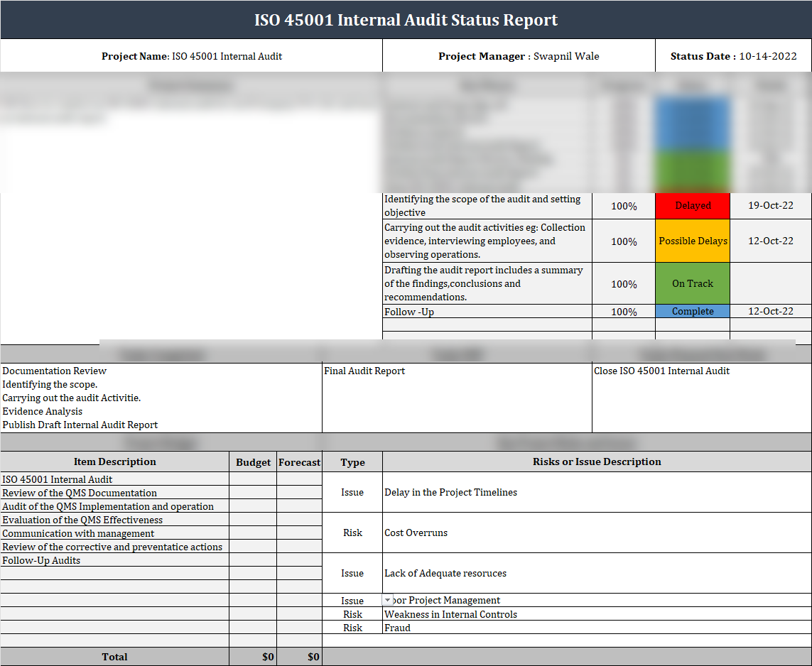Click the green On Track status cell
Image resolution: width=812 pixels, height=666 pixels.
pos(692,283)
